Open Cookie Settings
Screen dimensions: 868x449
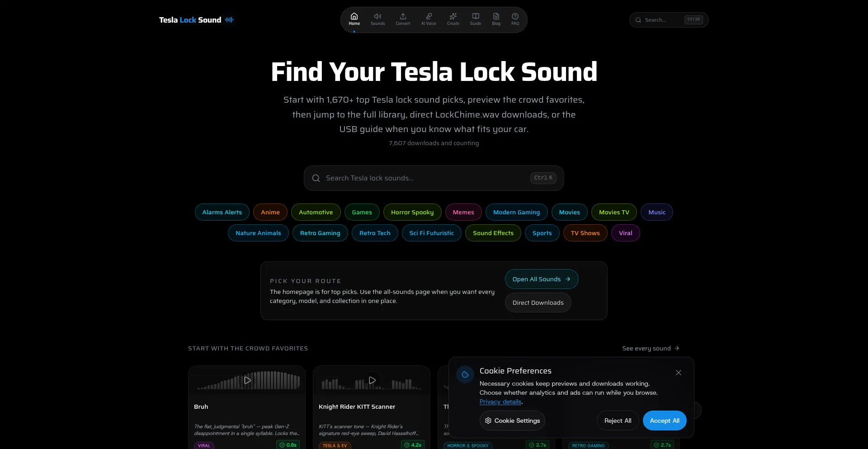(x=512, y=421)
